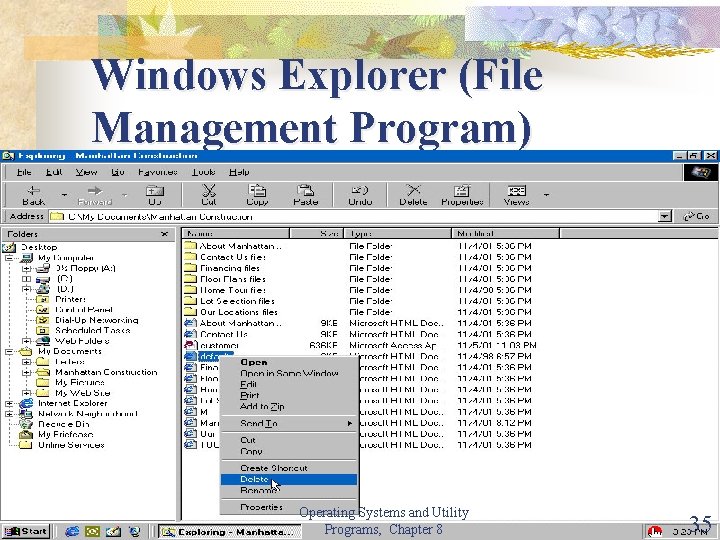720x540 pixels.
Task: Select Online Services folder in tree
Action: tap(71, 445)
